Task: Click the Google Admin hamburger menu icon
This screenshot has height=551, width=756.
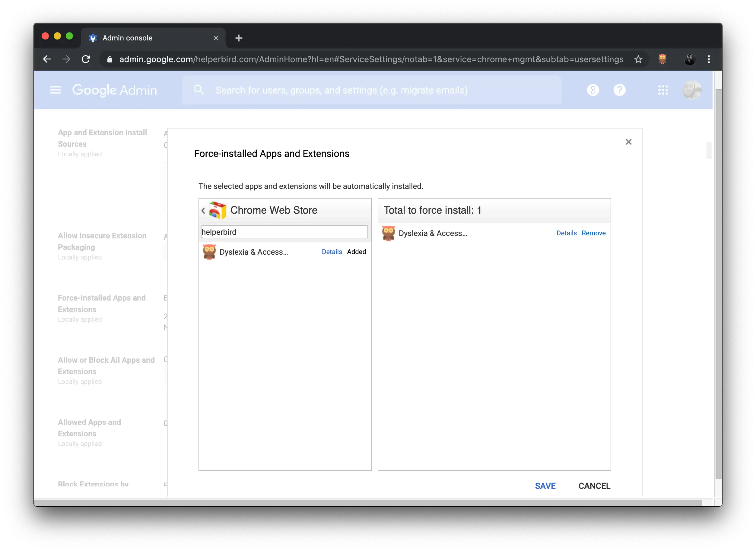Action: point(55,90)
